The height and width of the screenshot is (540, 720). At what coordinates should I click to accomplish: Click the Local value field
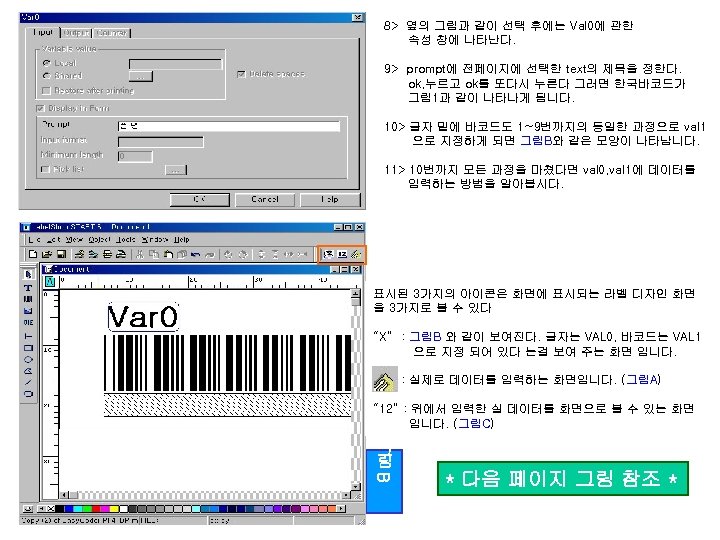pyautogui.click(x=175, y=64)
